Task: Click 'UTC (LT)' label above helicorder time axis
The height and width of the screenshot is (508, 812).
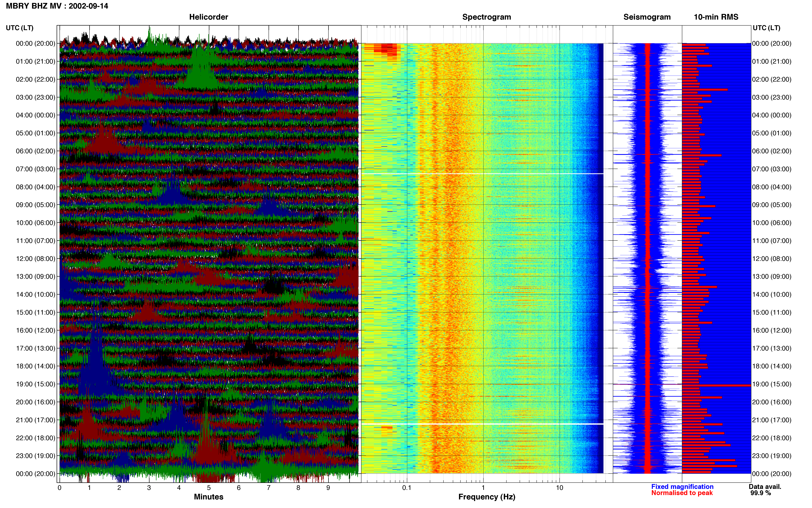Action: pos(20,28)
